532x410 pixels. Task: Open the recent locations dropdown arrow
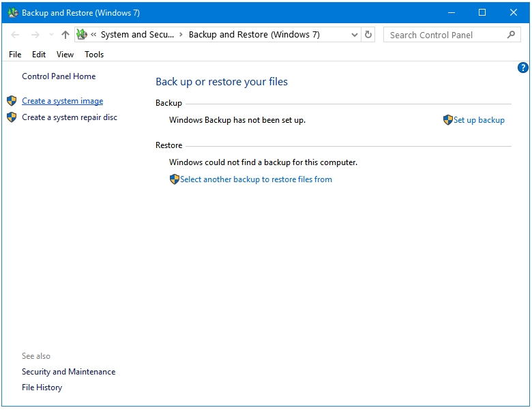click(51, 35)
